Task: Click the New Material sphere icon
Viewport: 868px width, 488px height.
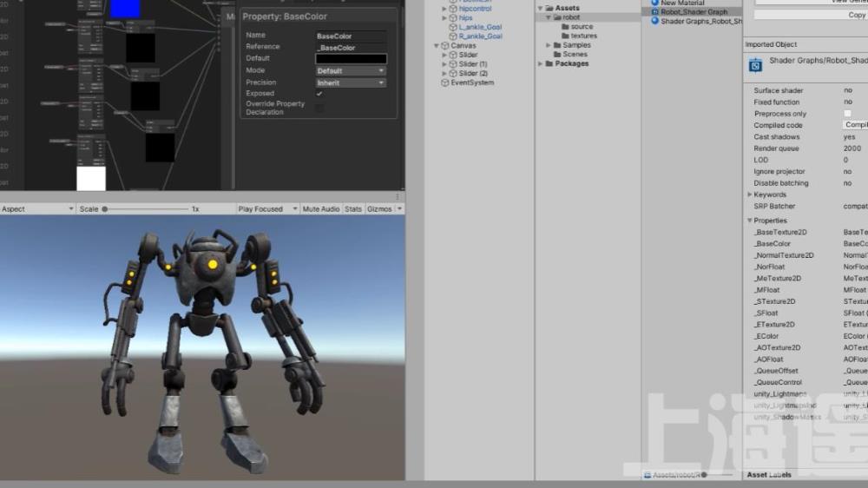Action: (x=654, y=3)
